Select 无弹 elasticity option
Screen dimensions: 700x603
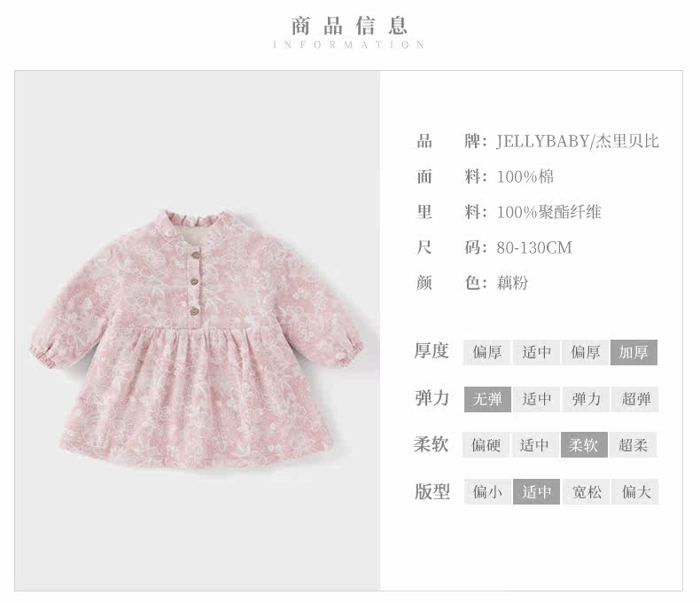(487, 399)
